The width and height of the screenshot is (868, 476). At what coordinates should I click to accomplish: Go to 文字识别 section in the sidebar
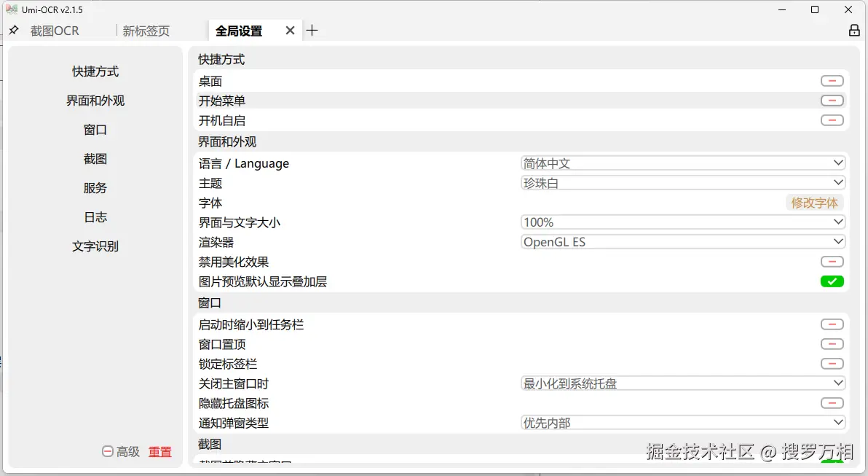95,246
